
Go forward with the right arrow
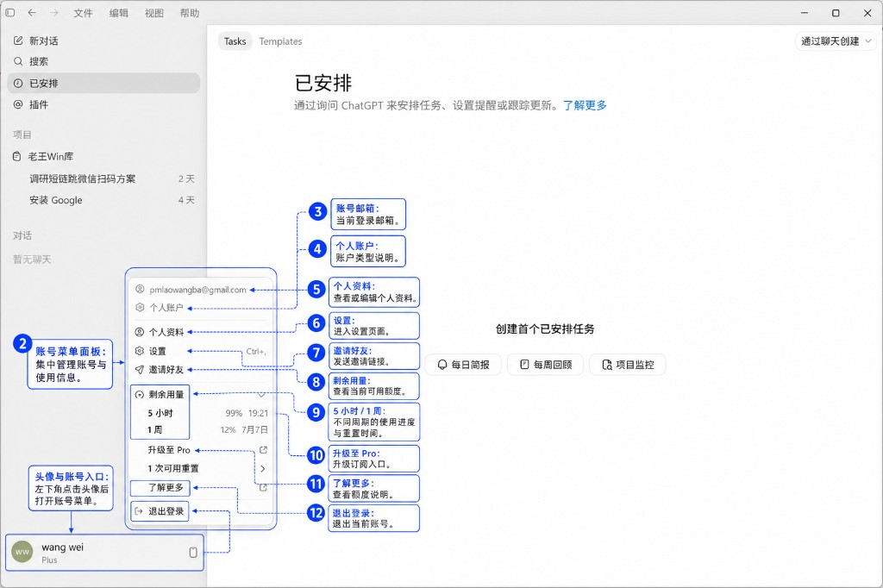[54, 12]
